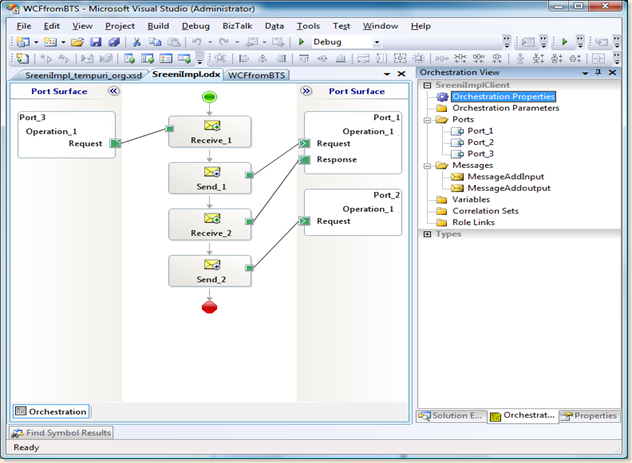Collapse the right Port Surface

(306, 91)
